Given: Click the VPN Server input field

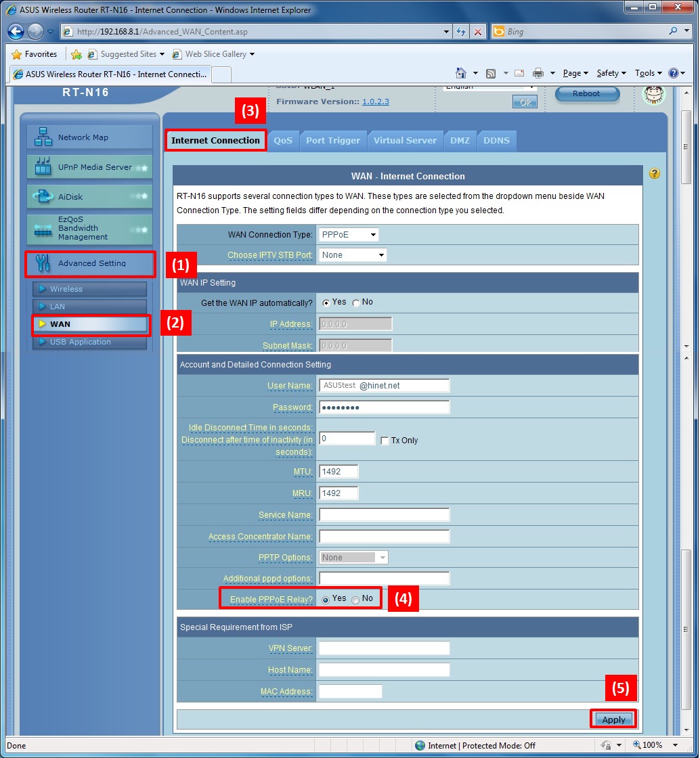Looking at the screenshot, I should point(385,648).
